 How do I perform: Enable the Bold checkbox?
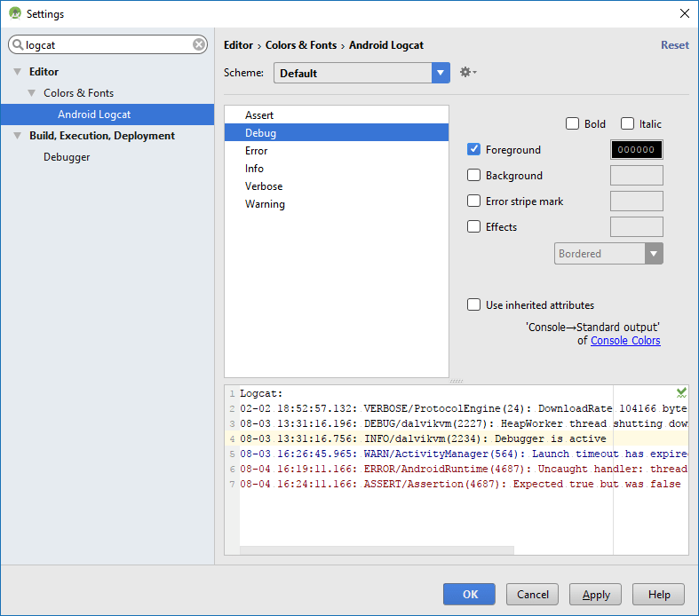click(573, 124)
